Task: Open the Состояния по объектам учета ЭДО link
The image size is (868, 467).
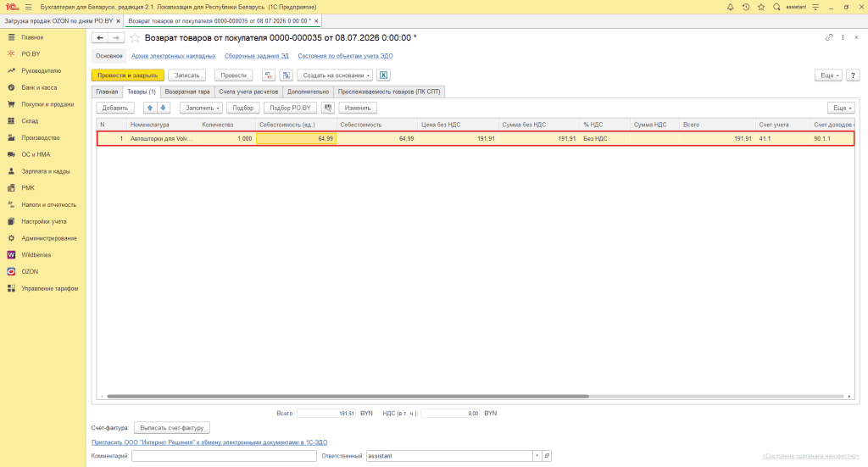Action: (346, 56)
